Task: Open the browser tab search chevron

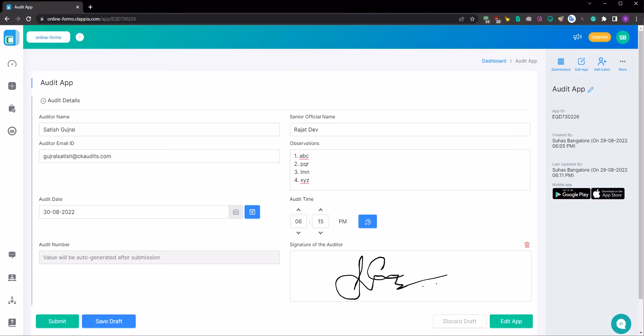Action: (x=589, y=3)
